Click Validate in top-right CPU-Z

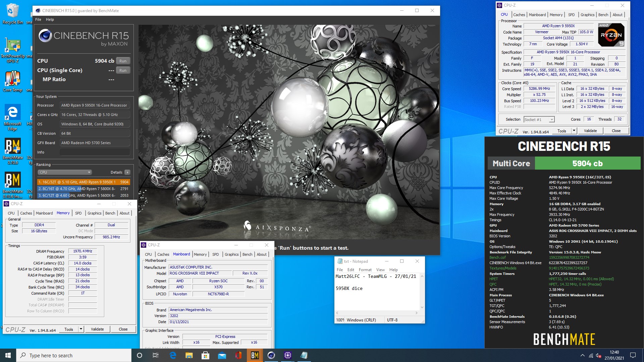click(590, 131)
